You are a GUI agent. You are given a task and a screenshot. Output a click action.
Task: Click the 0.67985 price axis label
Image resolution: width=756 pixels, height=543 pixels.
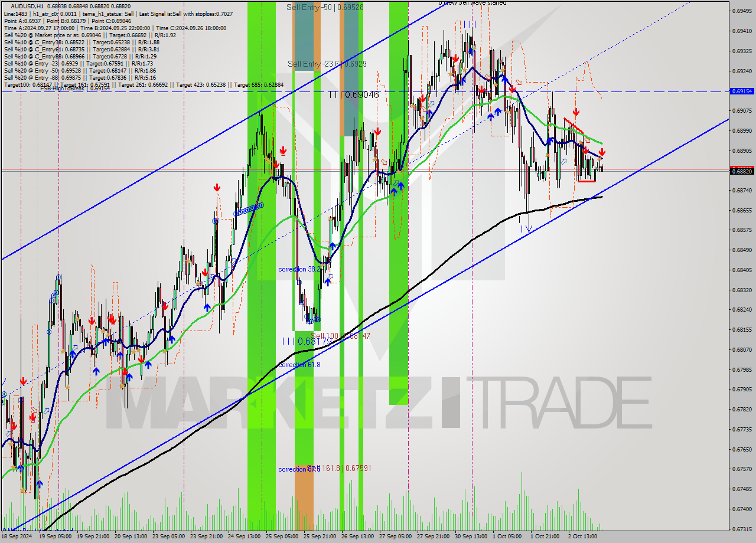click(742, 369)
